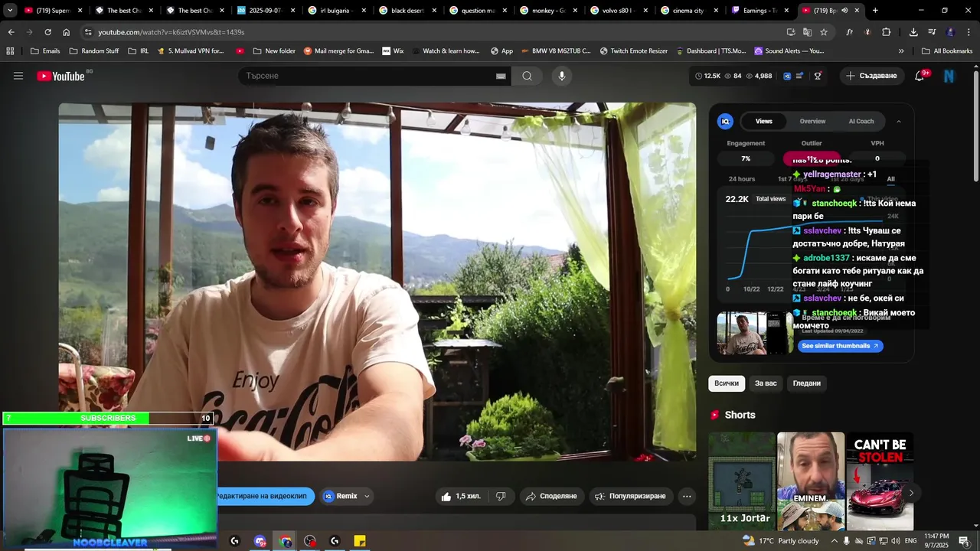Open Chrome home page button
The width and height of the screenshot is (980, 551).
pos(66,32)
